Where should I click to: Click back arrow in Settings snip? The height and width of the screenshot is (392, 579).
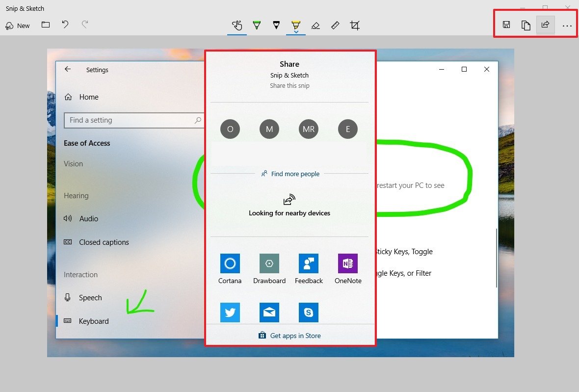click(x=68, y=69)
